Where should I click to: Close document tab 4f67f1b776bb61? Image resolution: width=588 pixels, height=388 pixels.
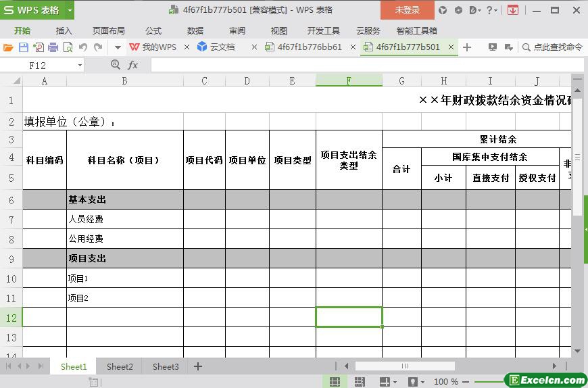[353, 47]
